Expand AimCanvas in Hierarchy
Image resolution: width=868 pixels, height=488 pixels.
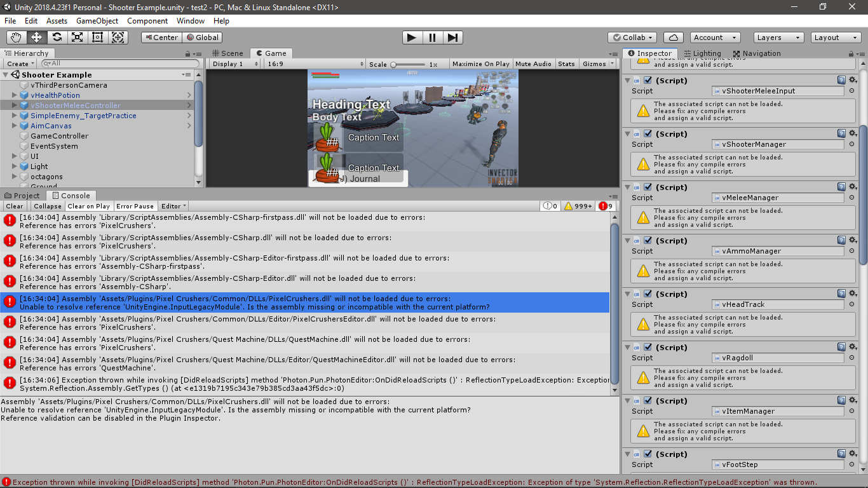(x=15, y=126)
